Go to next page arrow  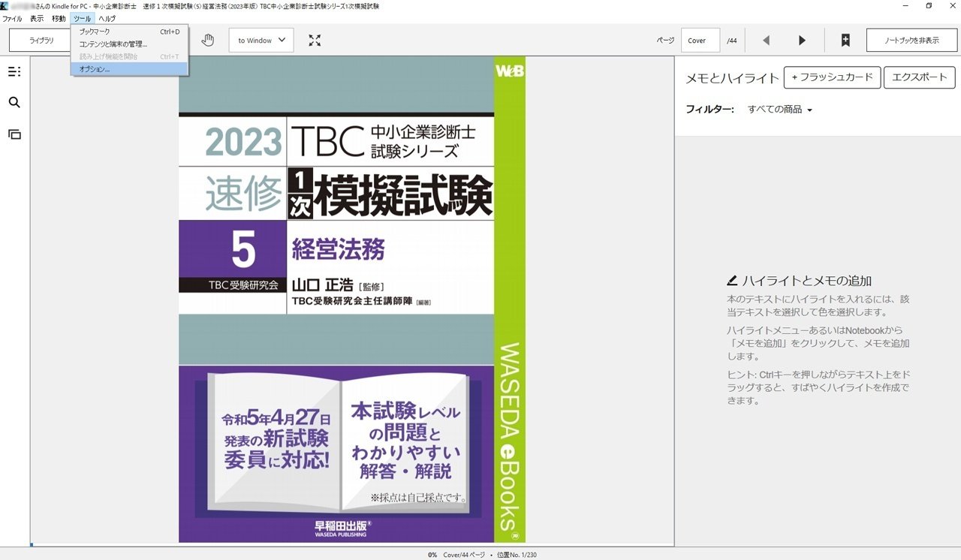pos(802,41)
